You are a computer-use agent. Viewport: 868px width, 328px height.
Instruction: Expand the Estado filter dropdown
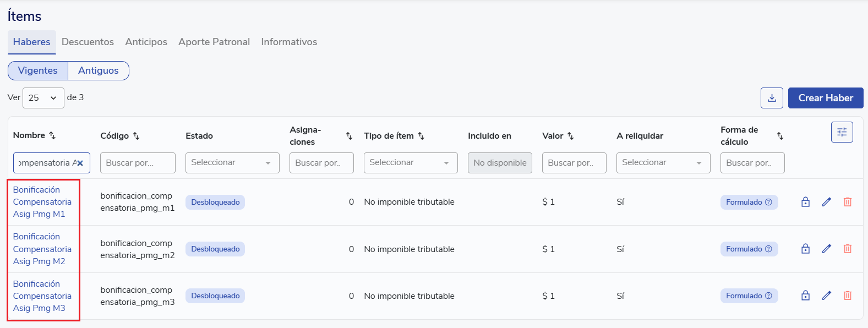click(x=232, y=163)
